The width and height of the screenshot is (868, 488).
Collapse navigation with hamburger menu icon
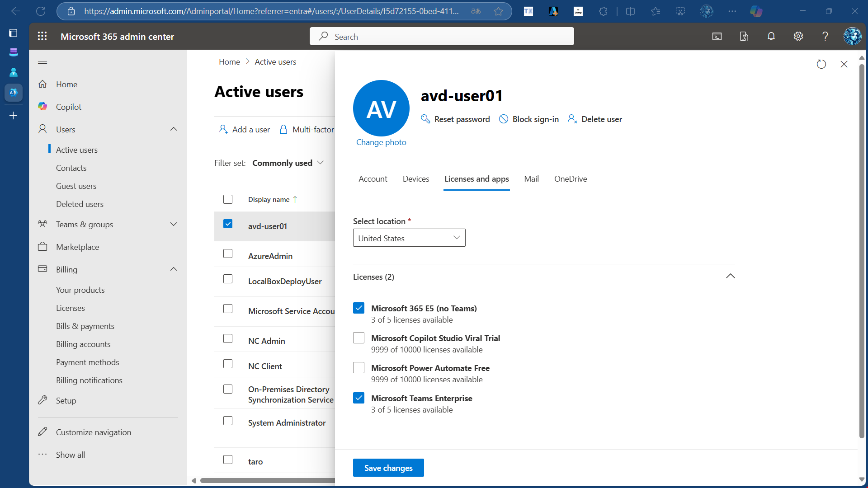[42, 61]
